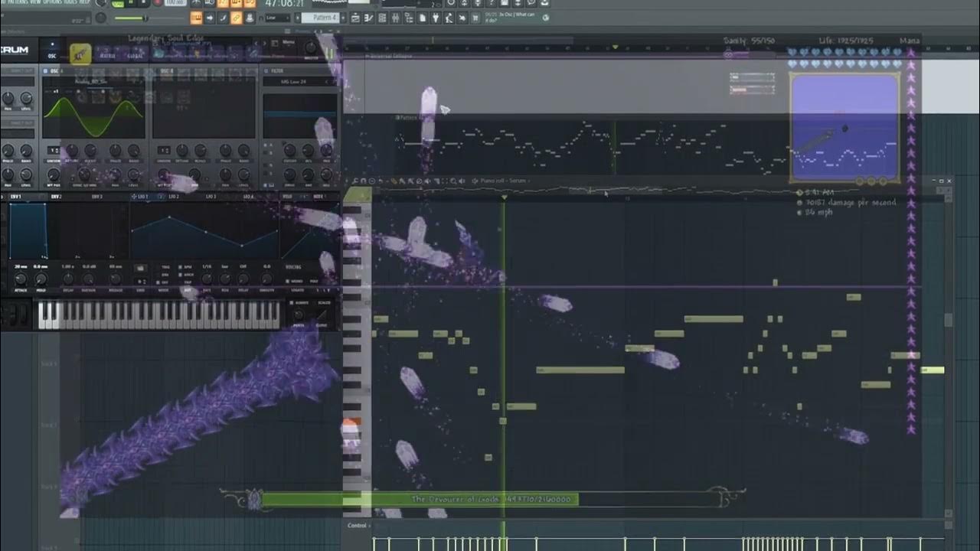Screen dimensions: 980x551
Task: Click the red record button in FL transport
Action: click(158, 2)
